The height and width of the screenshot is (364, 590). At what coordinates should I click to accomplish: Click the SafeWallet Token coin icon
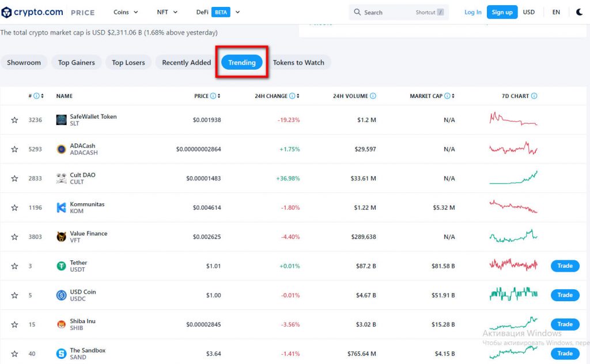[61, 120]
